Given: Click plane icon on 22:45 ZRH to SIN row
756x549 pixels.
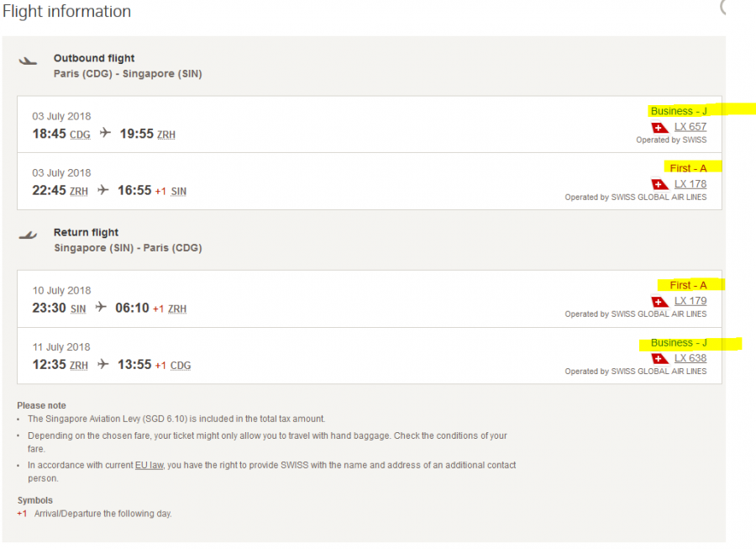Looking at the screenshot, I should [x=102, y=190].
